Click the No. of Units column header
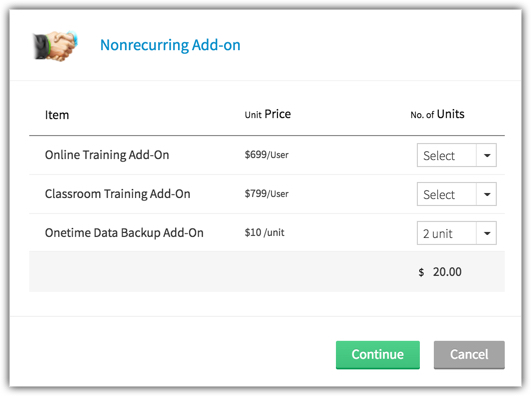The height and width of the screenshot is (396, 531). pos(437,114)
